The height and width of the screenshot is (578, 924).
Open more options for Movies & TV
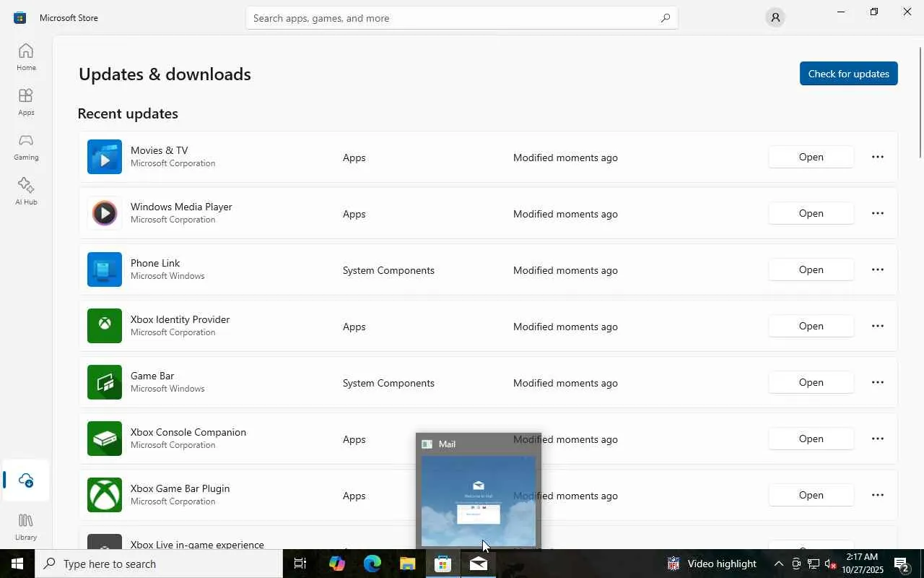pos(878,157)
